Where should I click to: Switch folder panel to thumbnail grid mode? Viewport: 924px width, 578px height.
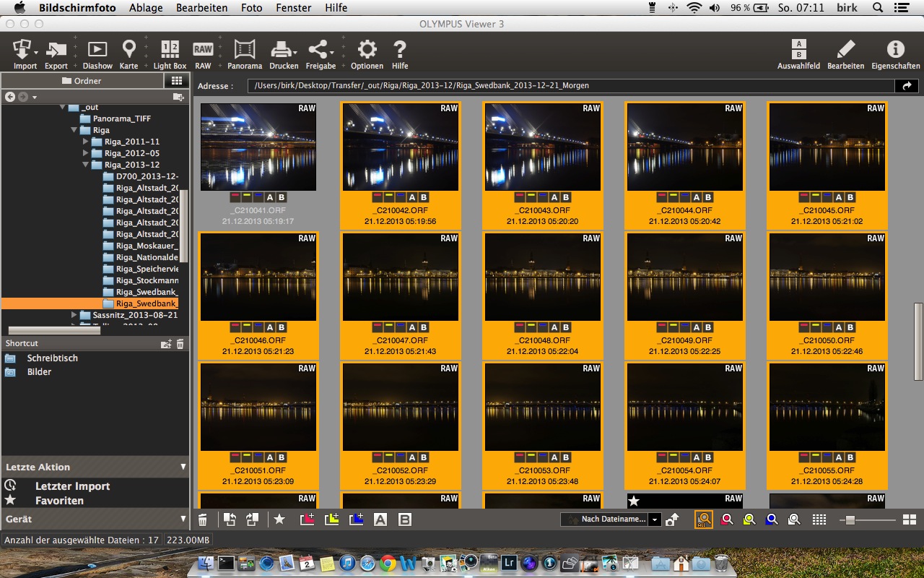click(x=176, y=81)
